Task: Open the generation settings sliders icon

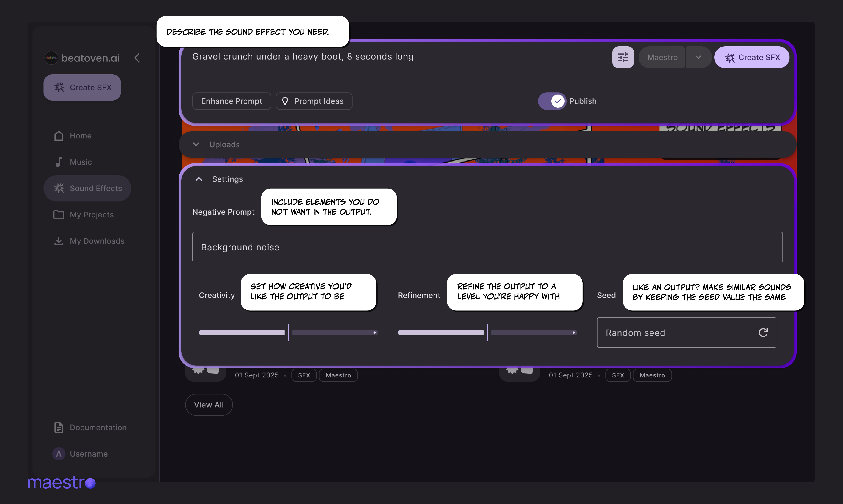Action: tap(622, 57)
